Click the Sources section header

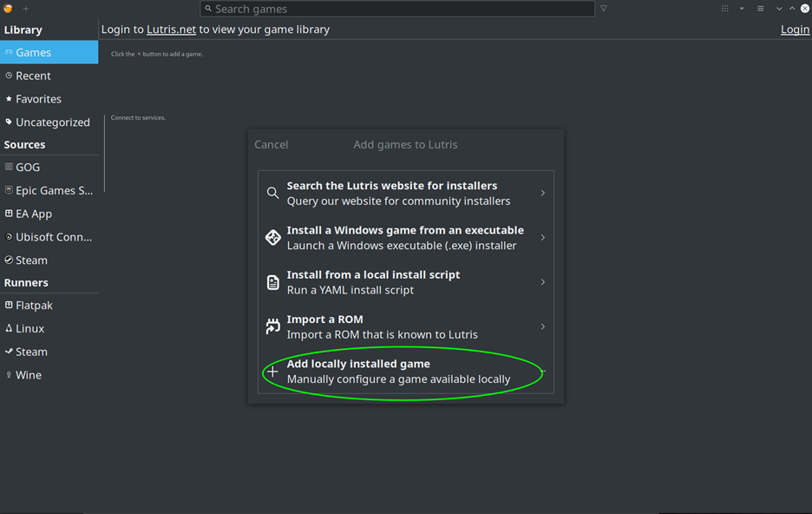tap(25, 144)
